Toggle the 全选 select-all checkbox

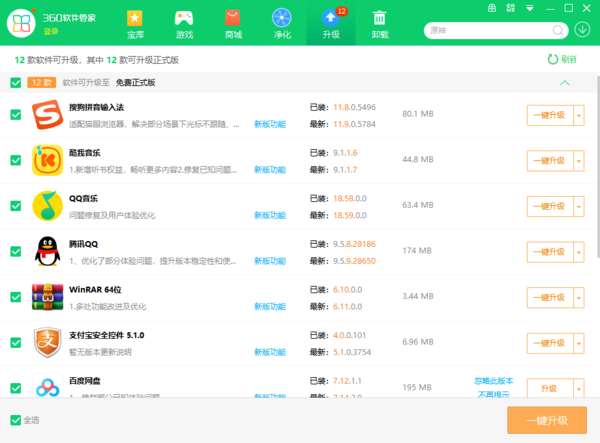pos(14,420)
